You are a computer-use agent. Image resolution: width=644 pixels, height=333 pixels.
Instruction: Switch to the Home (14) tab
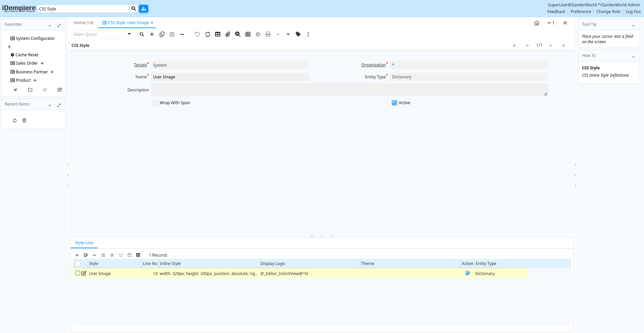click(84, 23)
